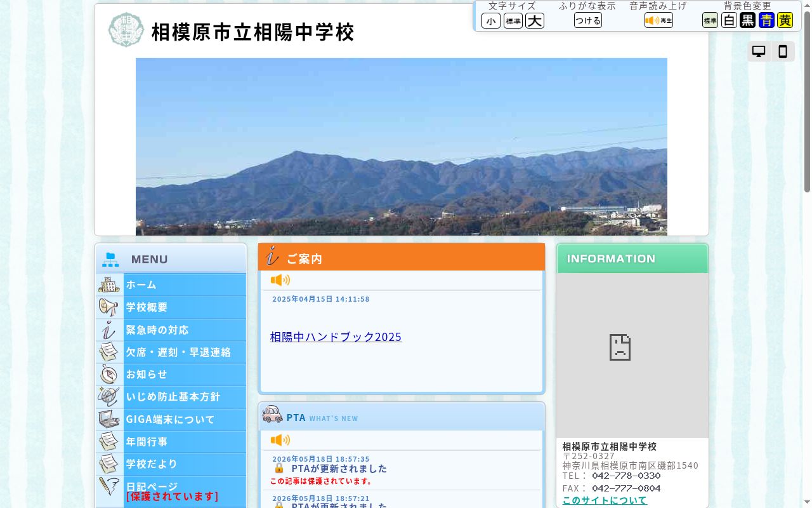
Task: Set font size to standard (標準)
Action: point(513,21)
